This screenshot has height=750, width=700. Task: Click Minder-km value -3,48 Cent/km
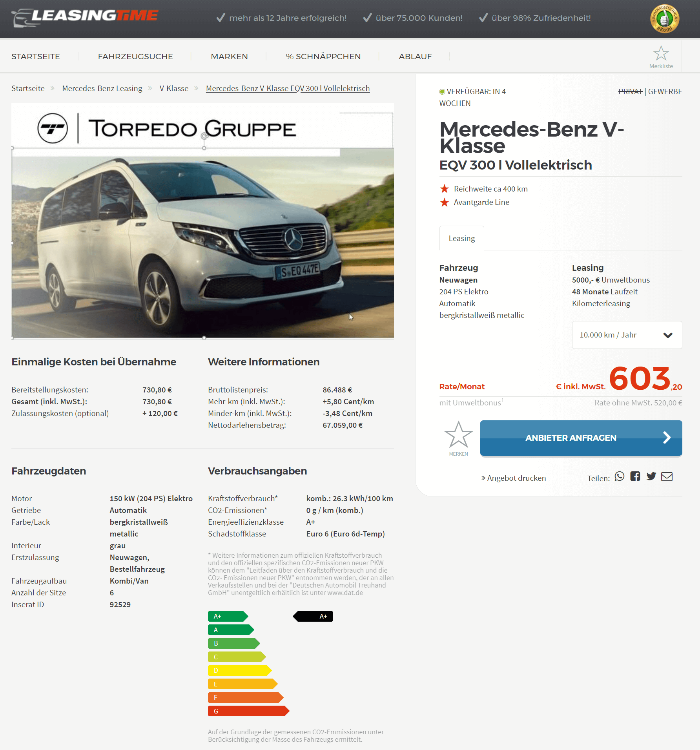pos(347,413)
